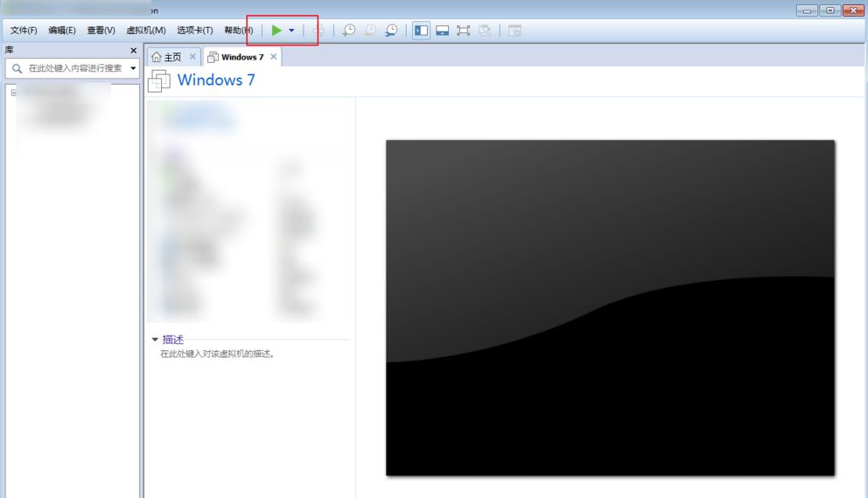Image resolution: width=868 pixels, height=498 pixels.
Task: Close the Windows 7 tab
Action: coord(274,57)
